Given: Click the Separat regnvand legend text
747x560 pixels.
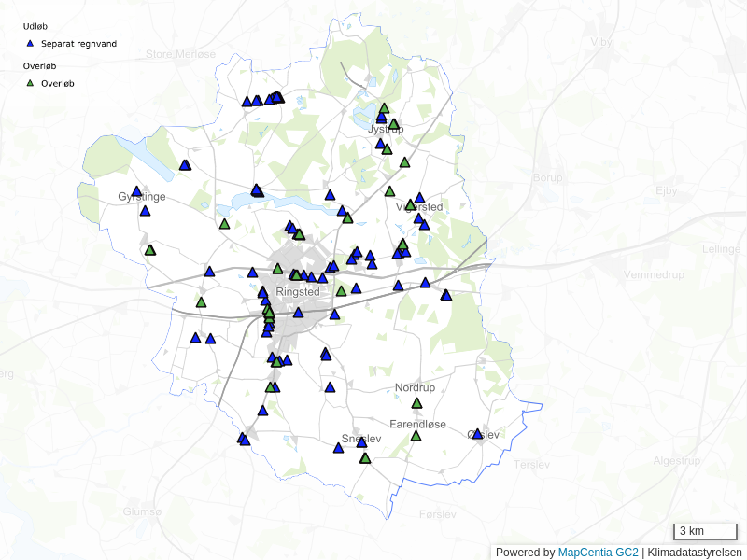Looking at the screenshot, I should click(x=79, y=44).
